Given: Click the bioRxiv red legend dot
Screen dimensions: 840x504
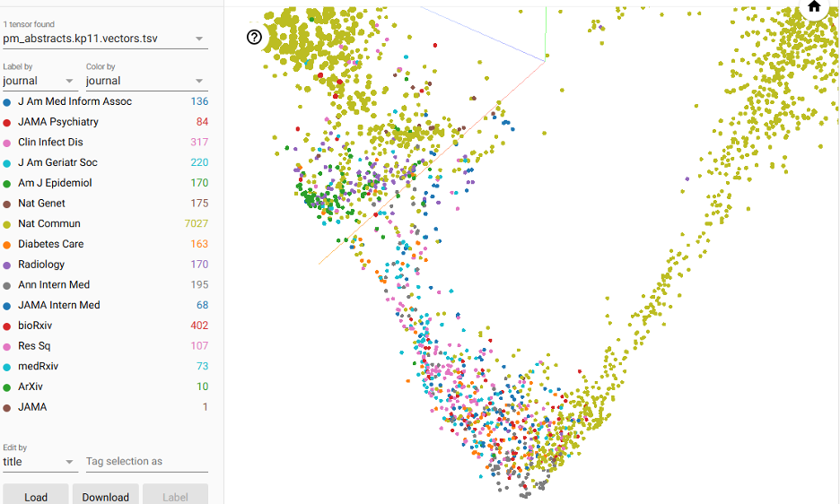Looking at the screenshot, I should pos(7,326).
